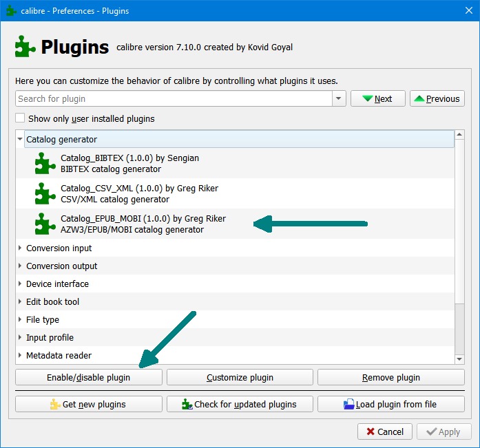Viewport: 480px width, 448px height.
Task: Expand the Device interface category
Action: (x=20, y=284)
